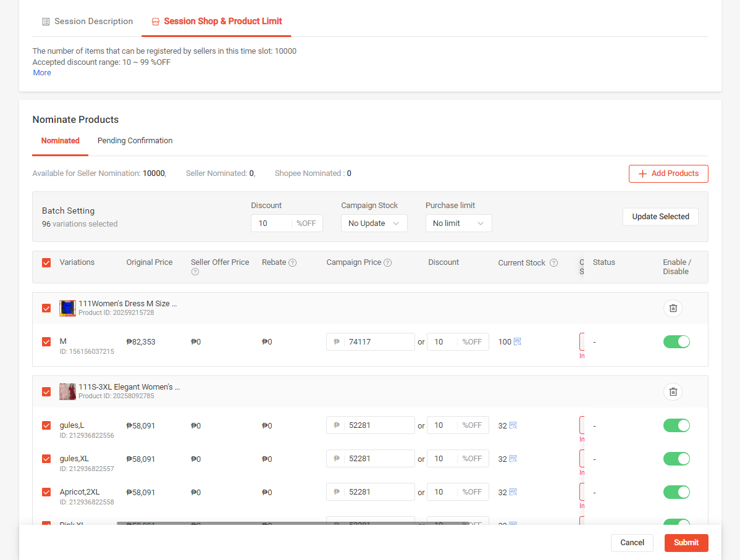Expand details with the More link
This screenshot has height=560, width=740.
(x=42, y=73)
